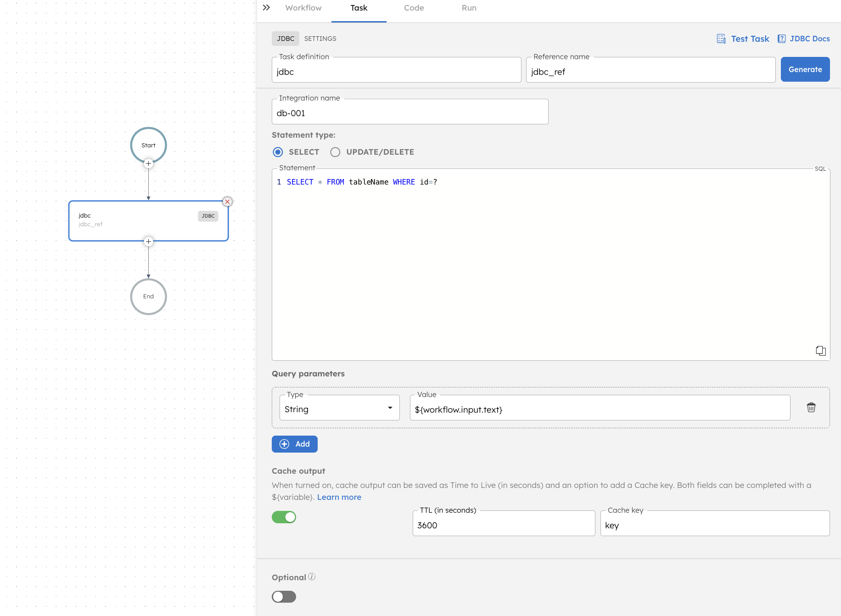The height and width of the screenshot is (616, 841).
Task: Click the Optional info icon
Action: (x=312, y=577)
